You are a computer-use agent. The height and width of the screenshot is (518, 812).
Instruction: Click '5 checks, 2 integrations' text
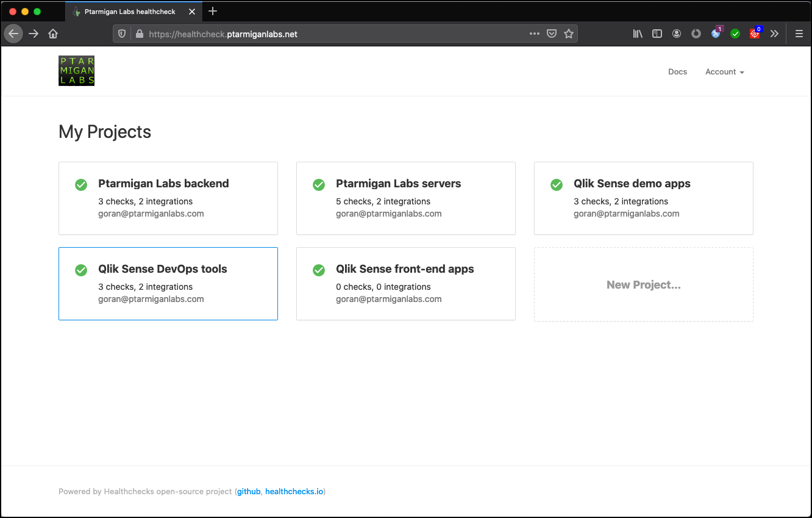tap(383, 201)
